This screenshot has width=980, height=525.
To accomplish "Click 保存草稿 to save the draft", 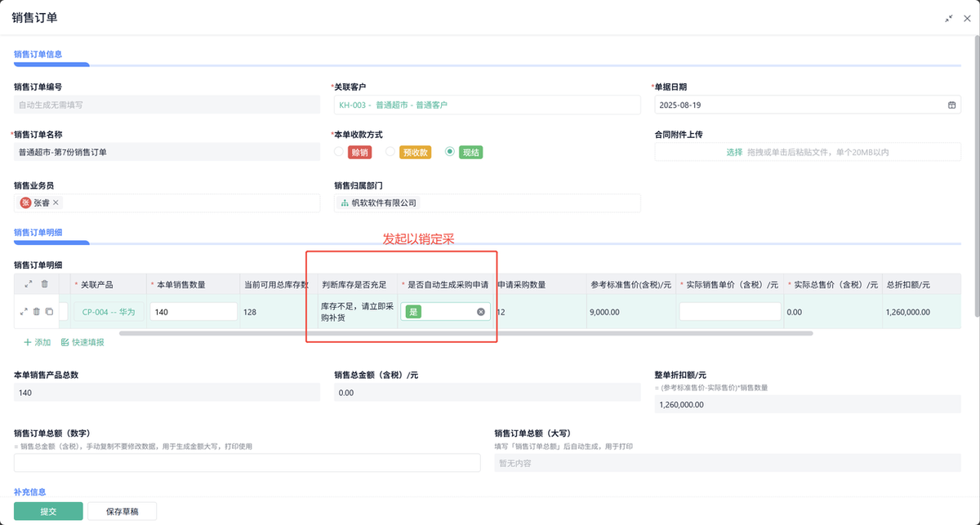I will (x=122, y=511).
